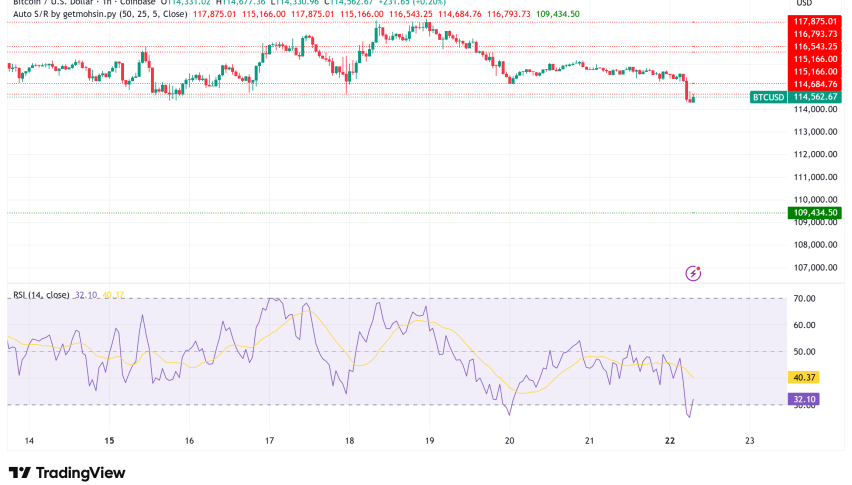Select the Auto S/R by getmohsin.py indicator label

(x=100, y=14)
